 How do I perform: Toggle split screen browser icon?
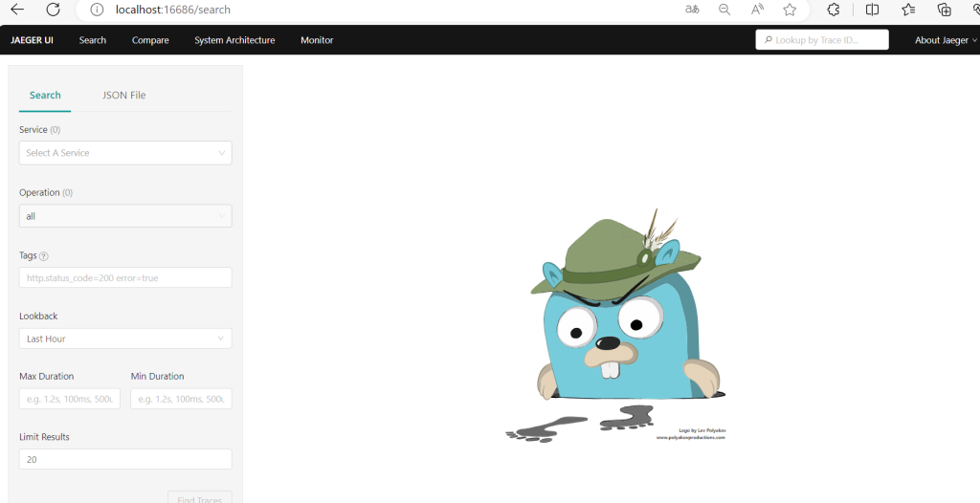coord(872,10)
